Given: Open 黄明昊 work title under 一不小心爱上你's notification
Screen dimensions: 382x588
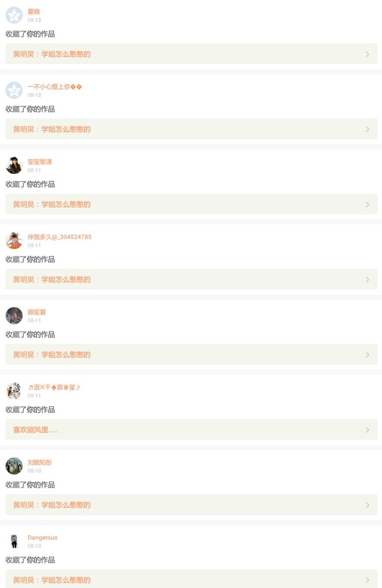Looking at the screenshot, I should pos(52,129).
